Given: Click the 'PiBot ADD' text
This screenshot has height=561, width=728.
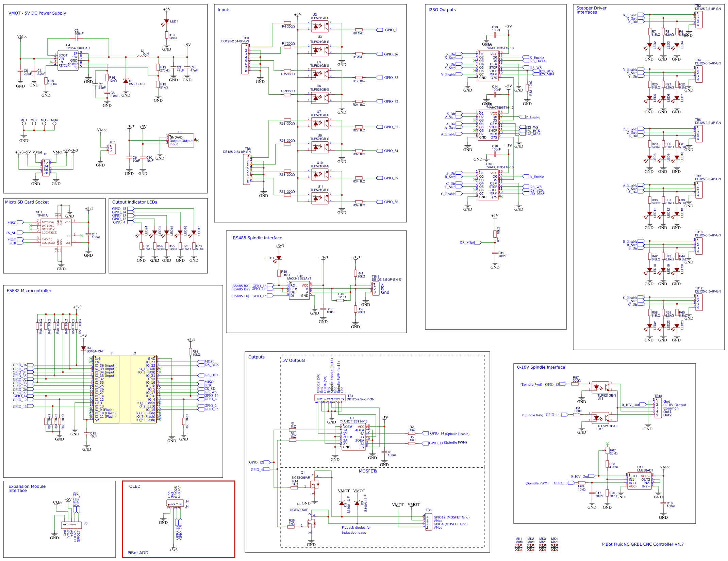Looking at the screenshot, I should point(138,552).
